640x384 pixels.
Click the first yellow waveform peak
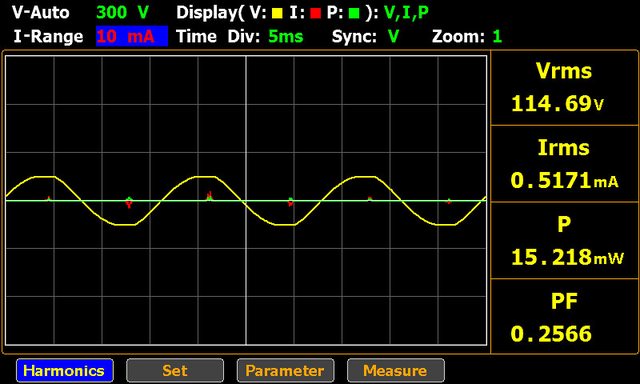pos(45,177)
